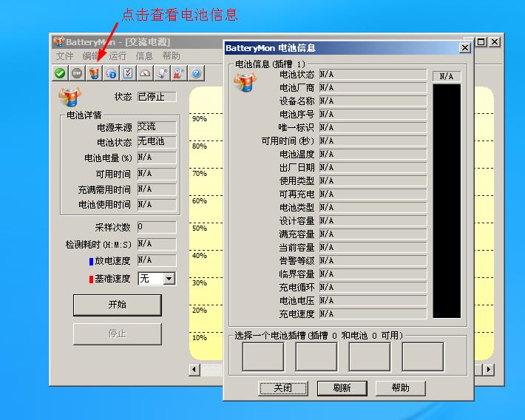Click the battery with clock toolbar icon
The image size is (525, 420).
(179, 73)
